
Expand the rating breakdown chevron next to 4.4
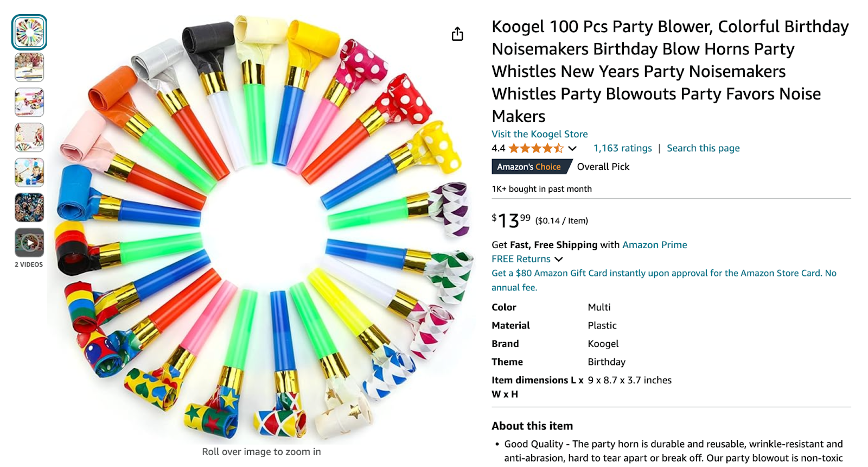tap(572, 148)
